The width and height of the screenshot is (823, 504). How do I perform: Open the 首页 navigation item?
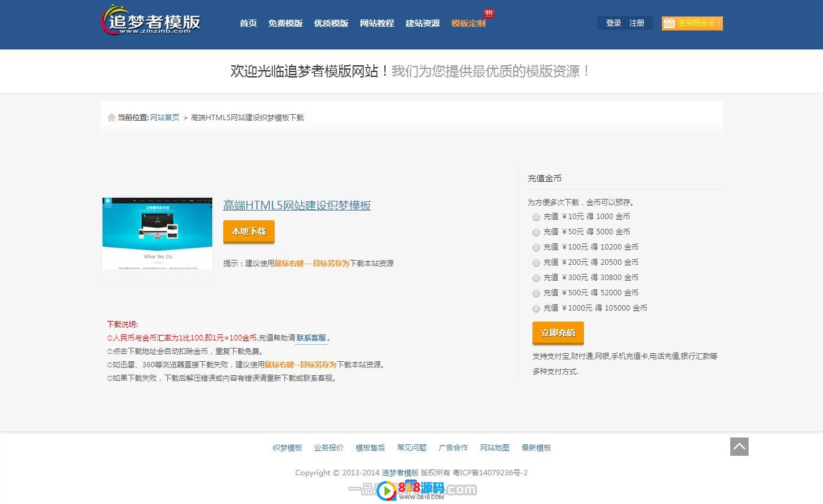248,23
